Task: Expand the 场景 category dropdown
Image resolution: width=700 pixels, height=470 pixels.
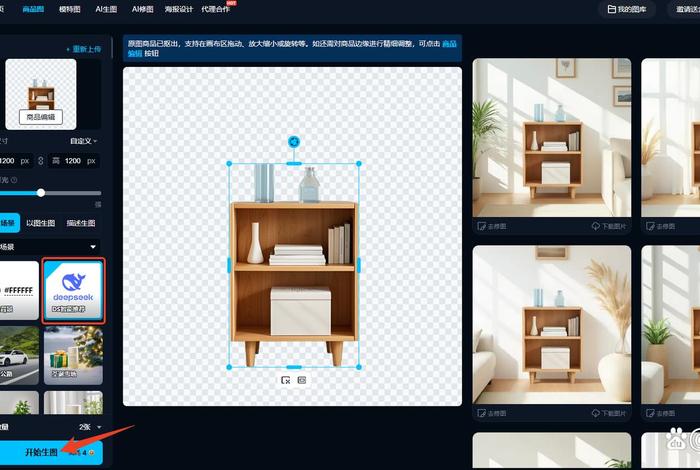Action: click(x=49, y=246)
